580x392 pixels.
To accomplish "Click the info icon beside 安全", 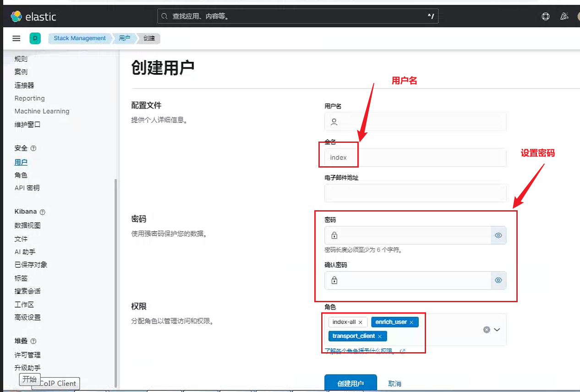I will click(33, 148).
